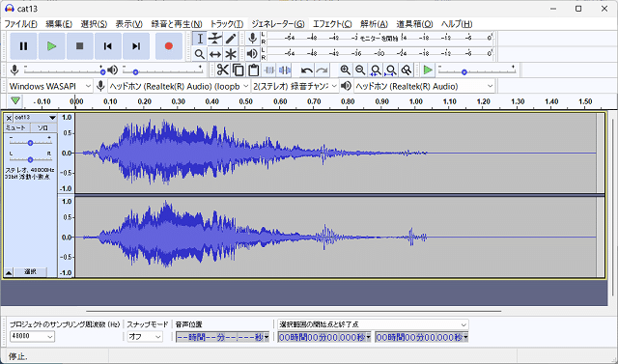Adjust the recording volume slider
This screenshot has height=364, width=618.
(x=64, y=70)
